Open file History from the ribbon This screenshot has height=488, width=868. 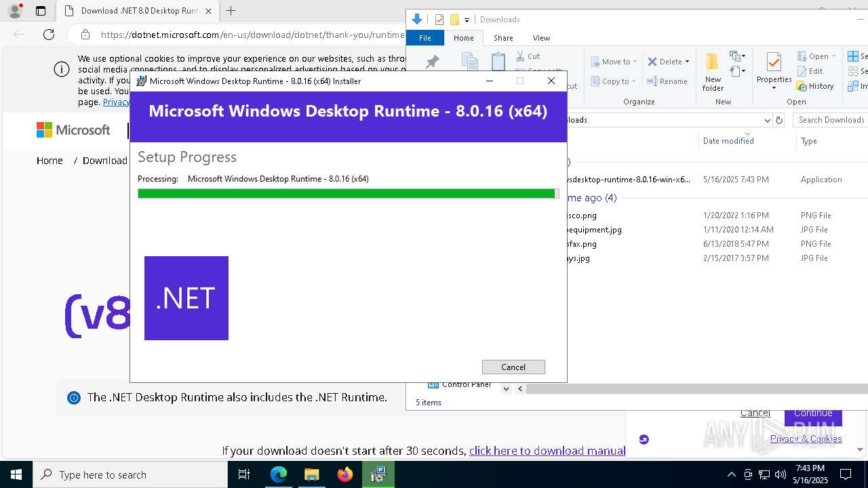[x=816, y=86]
